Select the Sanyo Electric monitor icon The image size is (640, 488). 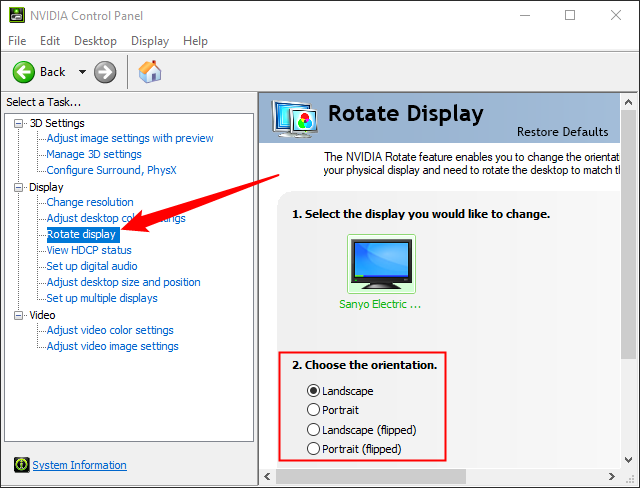380,264
